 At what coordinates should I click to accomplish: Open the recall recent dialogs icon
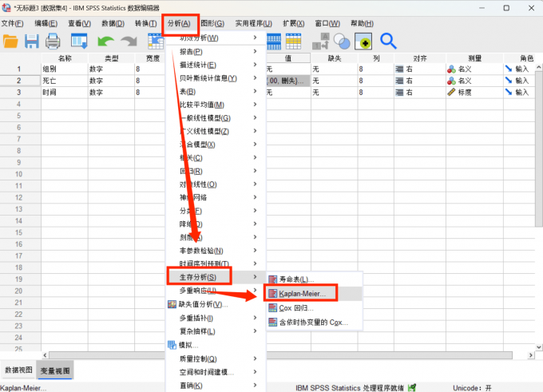79,41
